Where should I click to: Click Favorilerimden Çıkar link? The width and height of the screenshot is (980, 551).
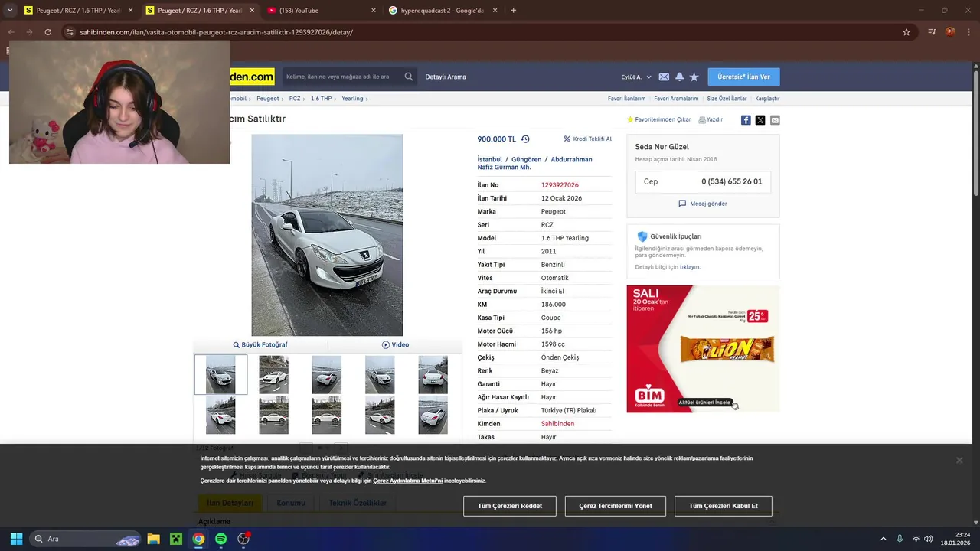[658, 119]
